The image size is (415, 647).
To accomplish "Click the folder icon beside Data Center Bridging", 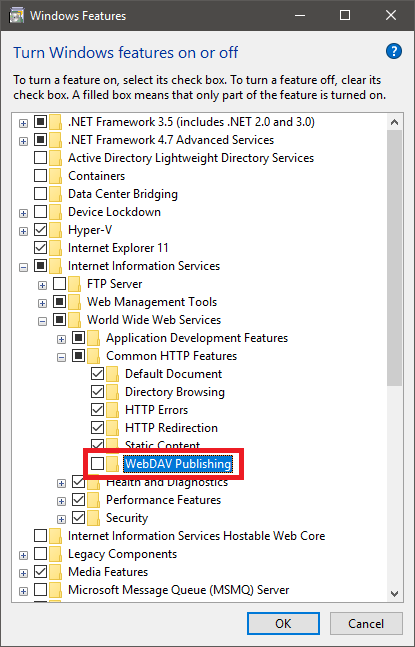I will (x=55, y=194).
